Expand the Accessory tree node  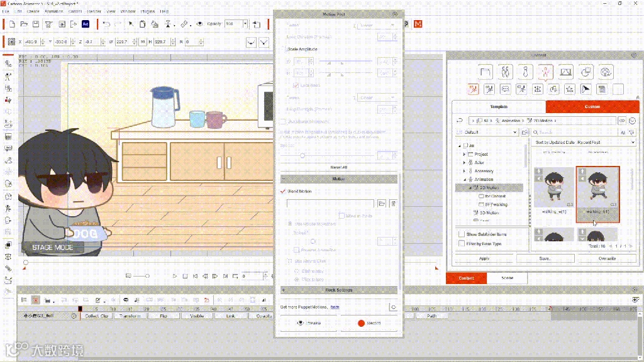coord(465,171)
